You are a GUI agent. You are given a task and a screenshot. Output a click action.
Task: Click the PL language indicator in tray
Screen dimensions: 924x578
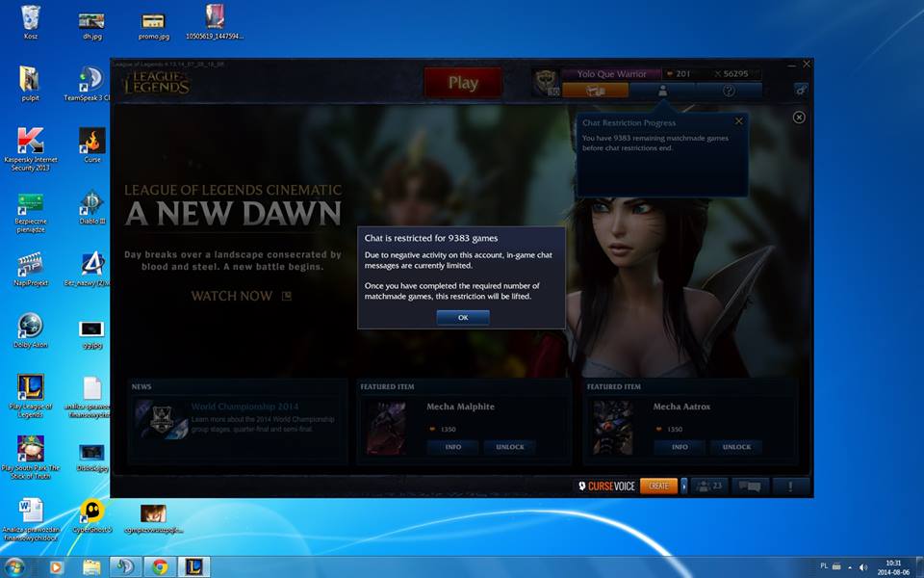tap(824, 566)
